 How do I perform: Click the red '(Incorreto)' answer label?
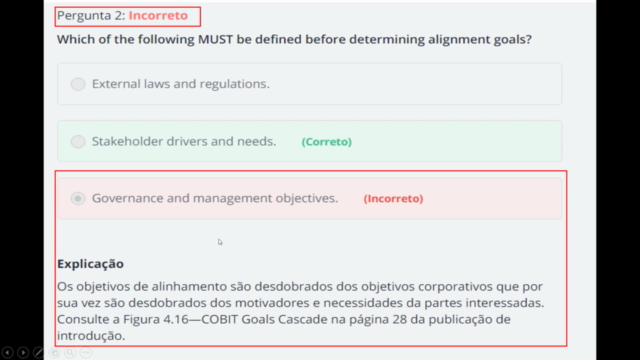pyautogui.click(x=393, y=198)
